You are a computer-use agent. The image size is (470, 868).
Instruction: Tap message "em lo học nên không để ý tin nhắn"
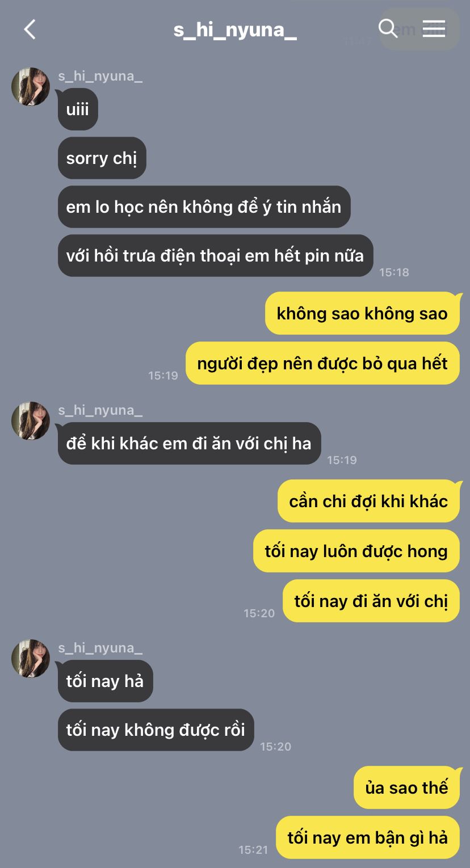[x=204, y=207]
